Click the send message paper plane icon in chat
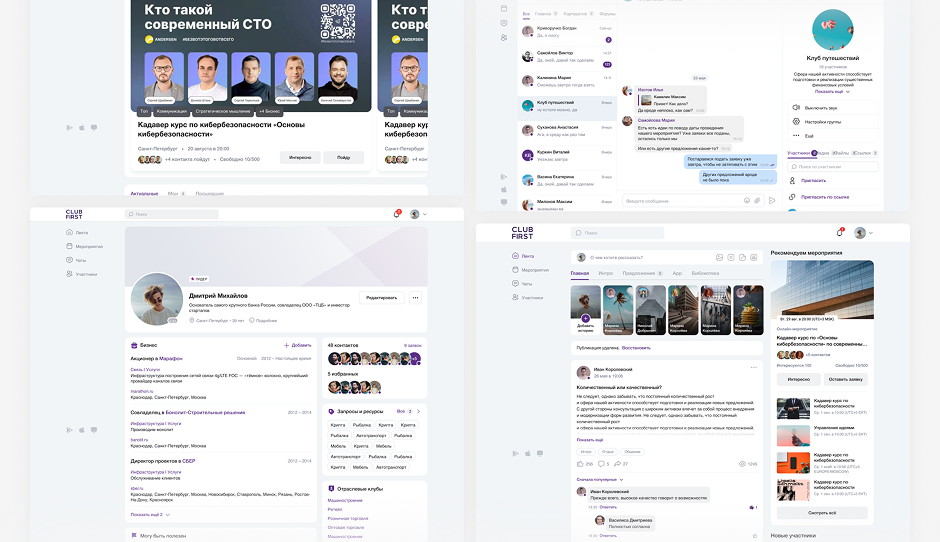Image resolution: width=940 pixels, height=542 pixels. tap(771, 201)
